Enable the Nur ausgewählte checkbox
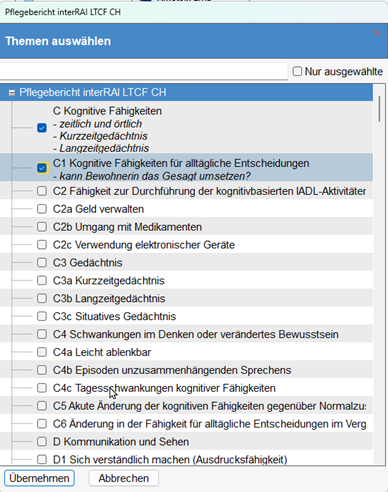This screenshot has height=492, width=388. [x=297, y=71]
